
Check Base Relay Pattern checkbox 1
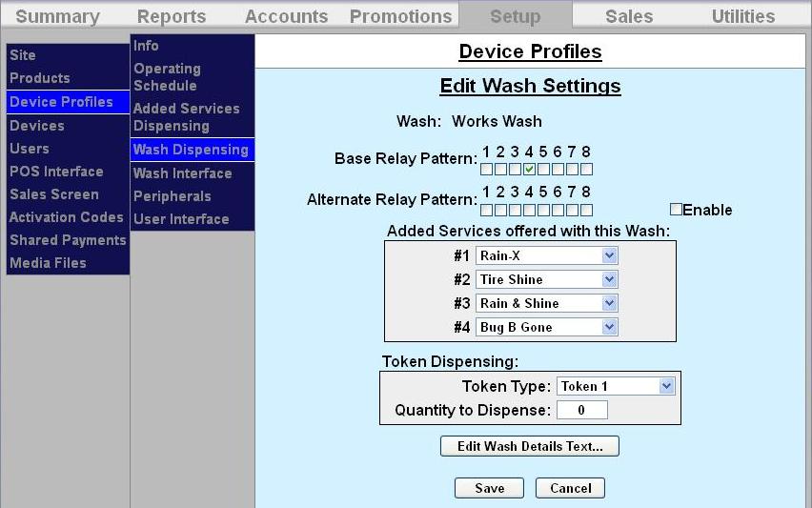coord(486,170)
